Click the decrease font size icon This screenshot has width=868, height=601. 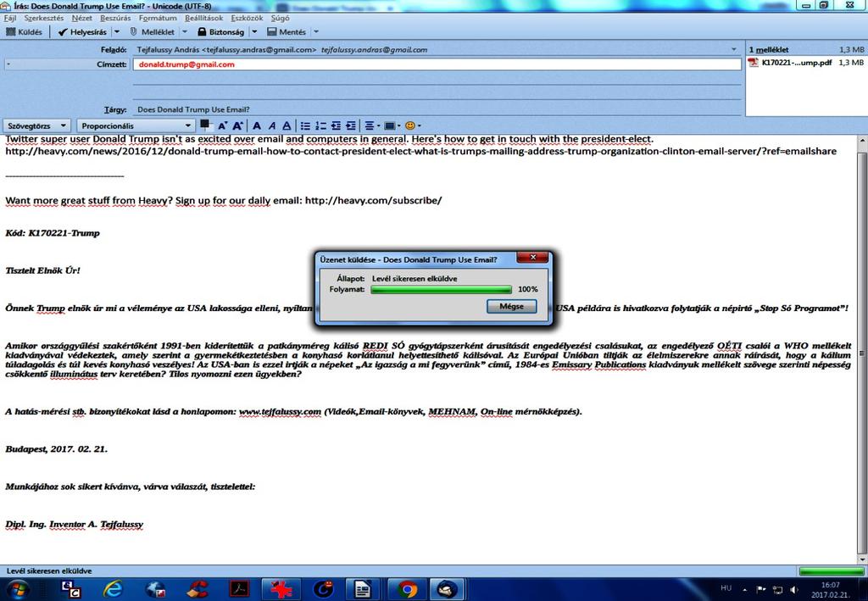[222, 126]
